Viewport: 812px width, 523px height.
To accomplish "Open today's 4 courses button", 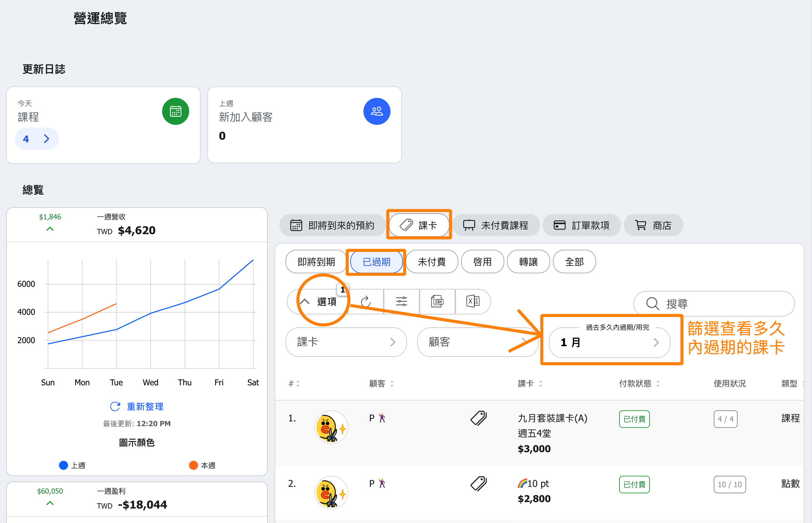I will [36, 139].
